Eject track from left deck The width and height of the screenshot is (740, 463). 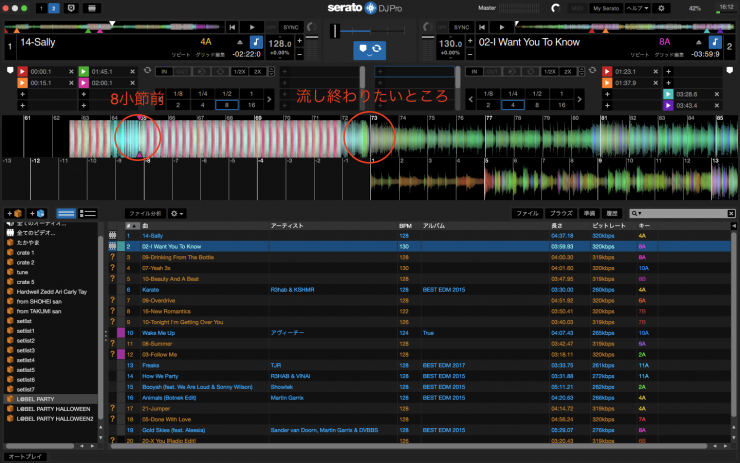pyautogui.click(x=240, y=42)
